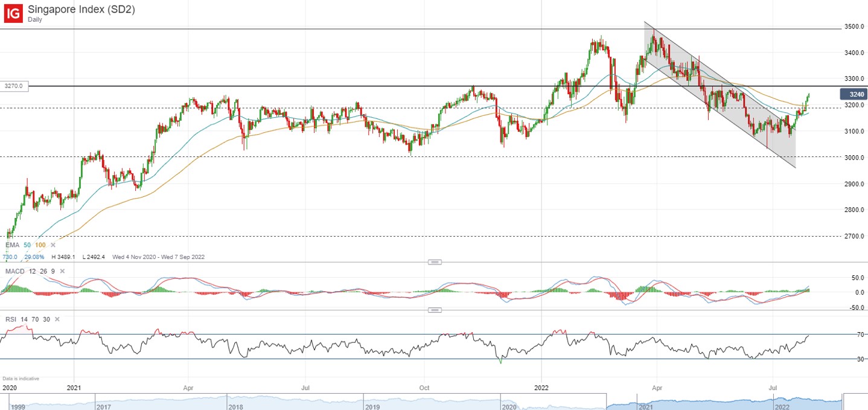Grab the resize handle above the RSI panel
Viewport: 868px width, 410px height.
coord(435,310)
